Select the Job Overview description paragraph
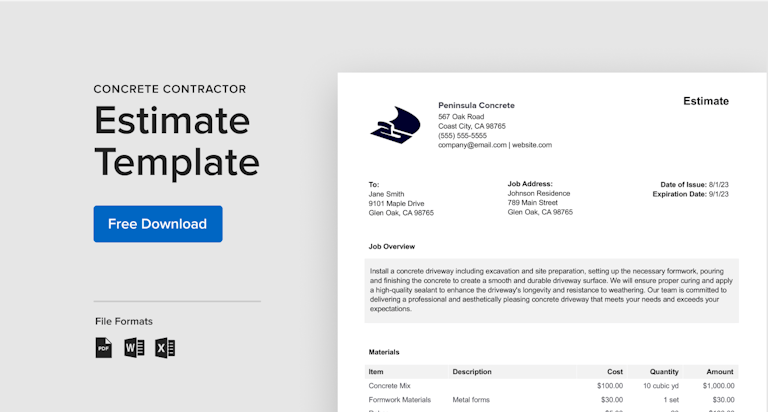Viewport: 768px width, 412px height. 552,290
